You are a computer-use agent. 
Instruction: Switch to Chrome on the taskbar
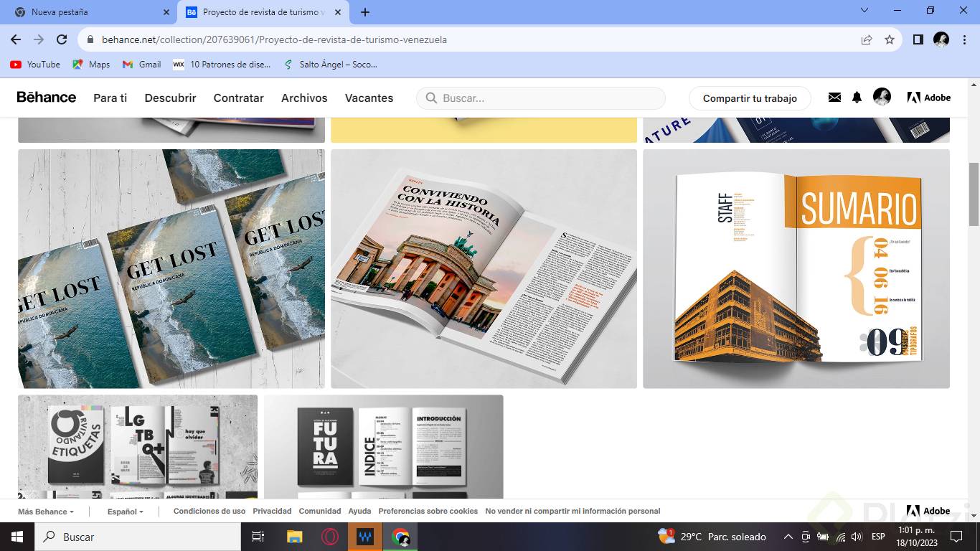[400, 537]
